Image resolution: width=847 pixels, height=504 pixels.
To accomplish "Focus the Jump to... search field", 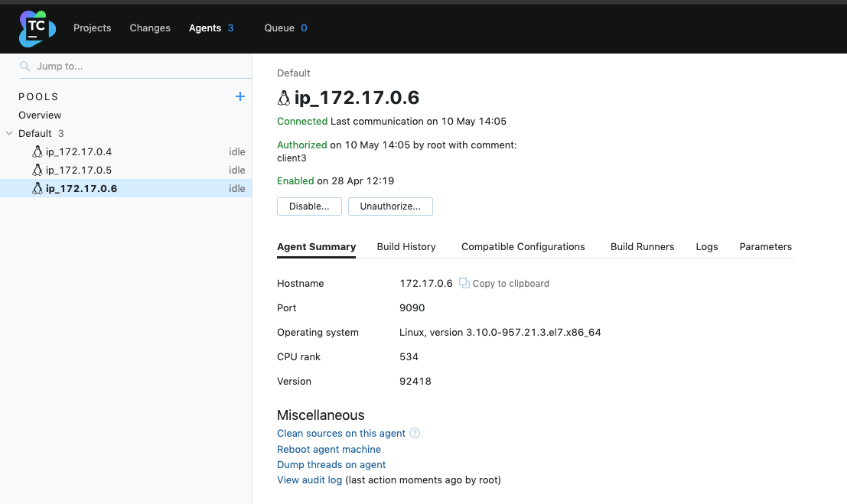I will (x=138, y=67).
